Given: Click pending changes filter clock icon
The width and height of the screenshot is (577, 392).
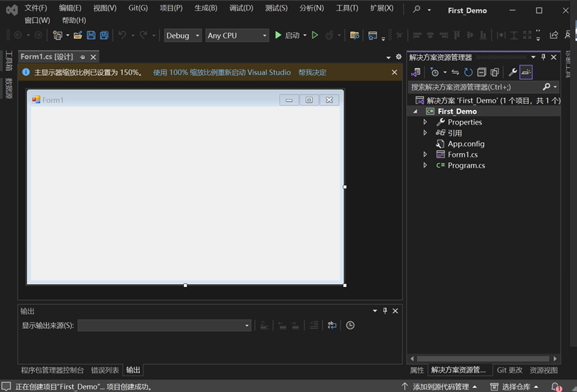Looking at the screenshot, I should [x=434, y=72].
